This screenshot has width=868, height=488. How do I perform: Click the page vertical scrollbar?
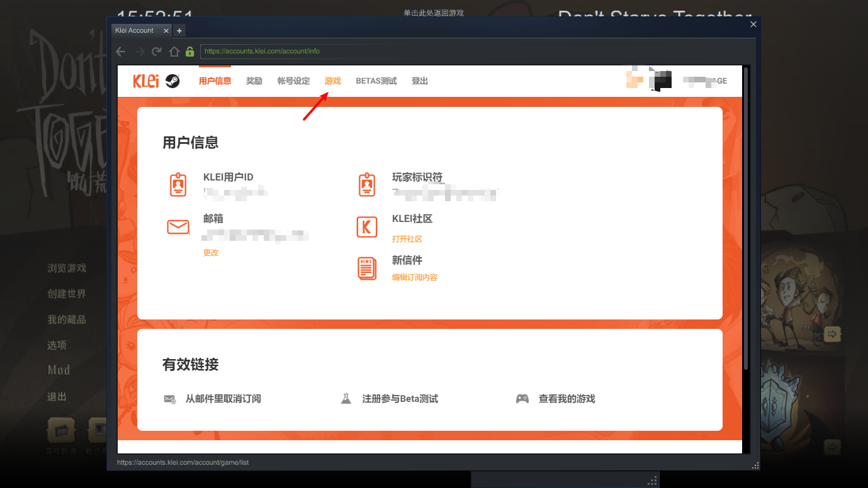tap(746, 217)
